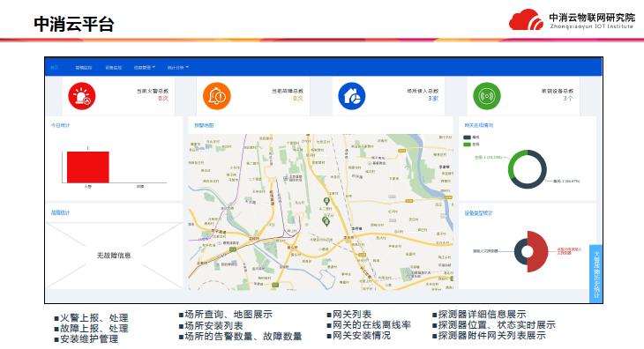Click the 预警地图 panel title
Screen dimensions: 644x349
[204, 125]
